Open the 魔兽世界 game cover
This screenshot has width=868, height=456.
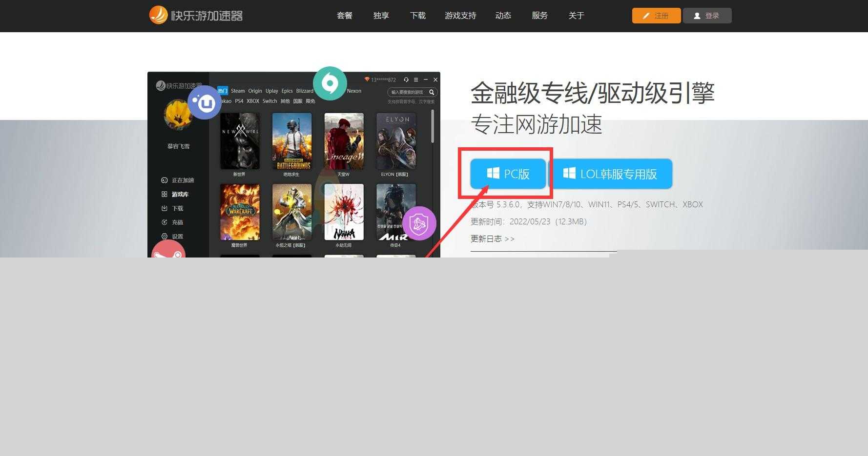[240, 212]
